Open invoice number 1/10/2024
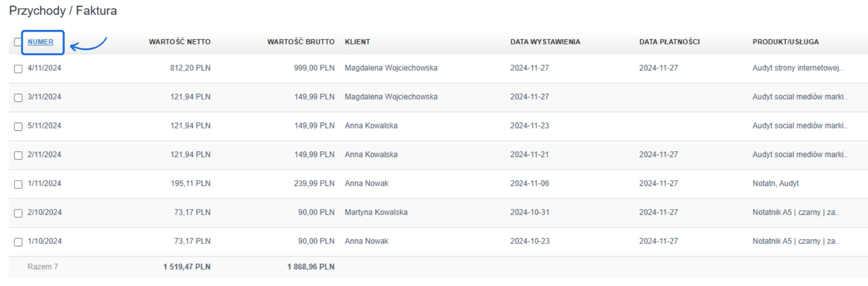The height and width of the screenshot is (286, 868). coord(44,241)
